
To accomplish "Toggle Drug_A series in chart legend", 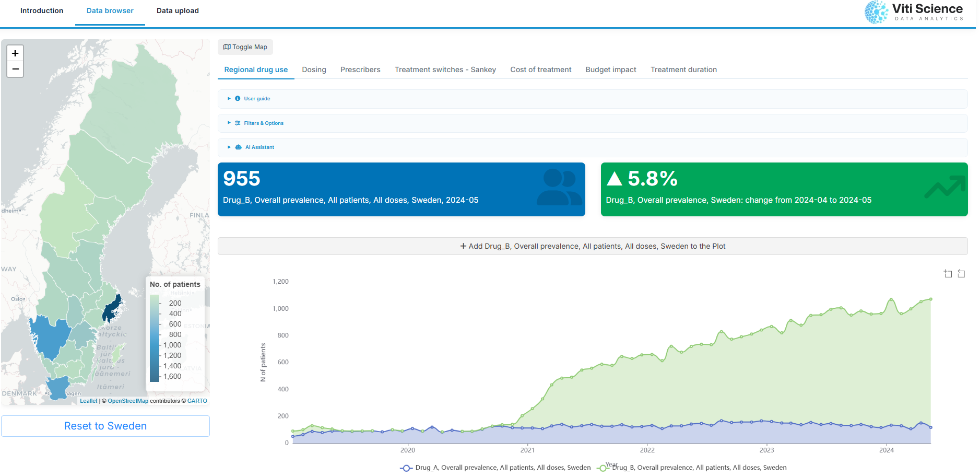I will 495,468.
